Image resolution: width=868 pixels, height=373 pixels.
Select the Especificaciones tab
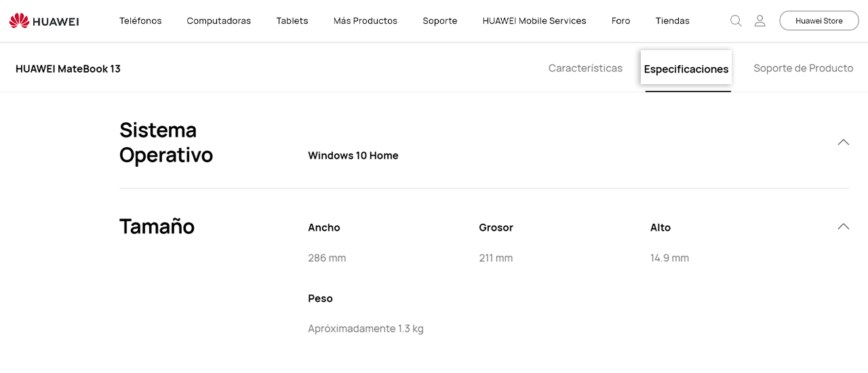click(x=686, y=68)
